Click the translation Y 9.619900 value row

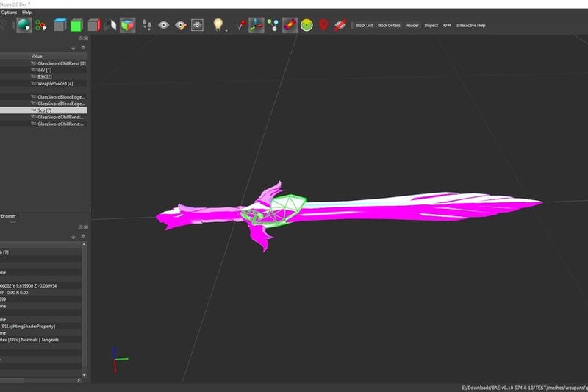pos(40,286)
